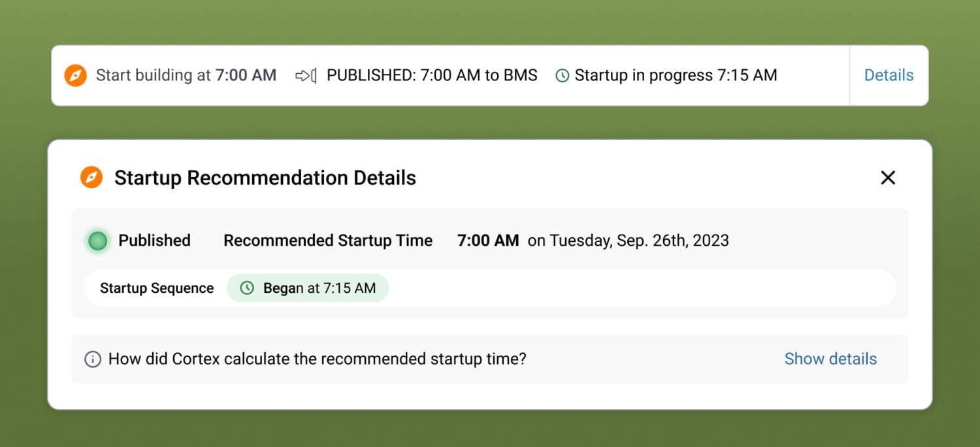Image resolution: width=980 pixels, height=447 pixels.
Task: Click the Startup Recommendation Details heading
Action: click(x=265, y=178)
